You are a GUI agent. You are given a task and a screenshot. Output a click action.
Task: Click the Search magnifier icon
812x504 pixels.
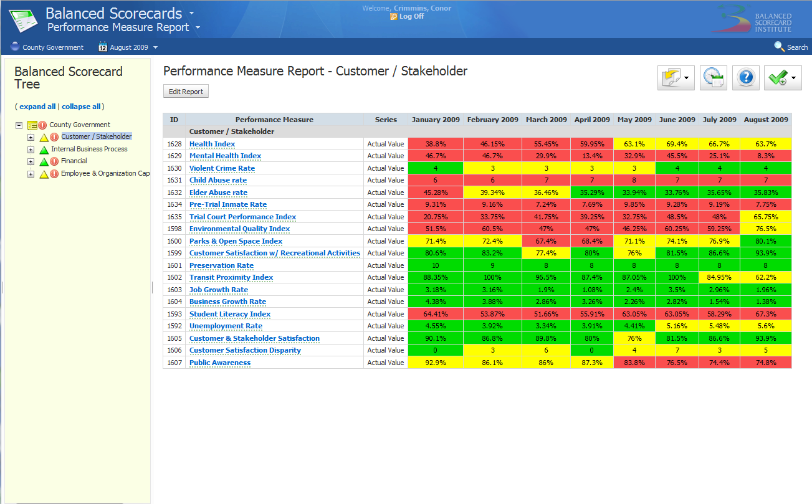coord(779,47)
